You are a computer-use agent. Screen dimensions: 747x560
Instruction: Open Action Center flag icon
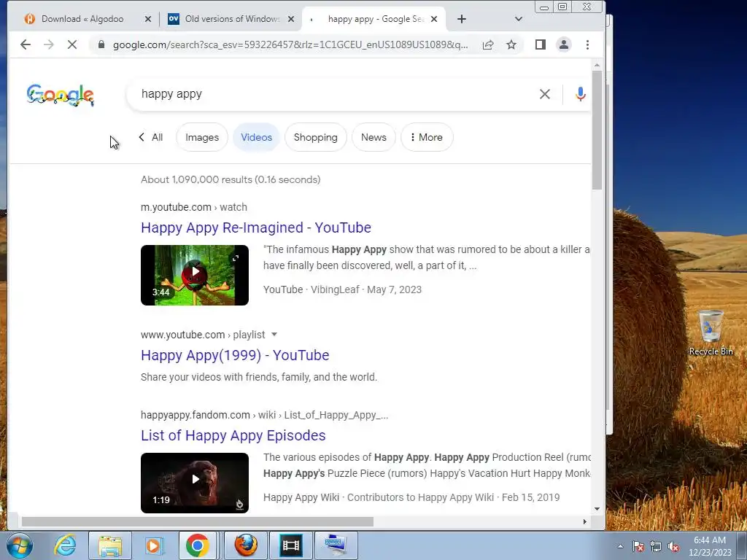(638, 546)
